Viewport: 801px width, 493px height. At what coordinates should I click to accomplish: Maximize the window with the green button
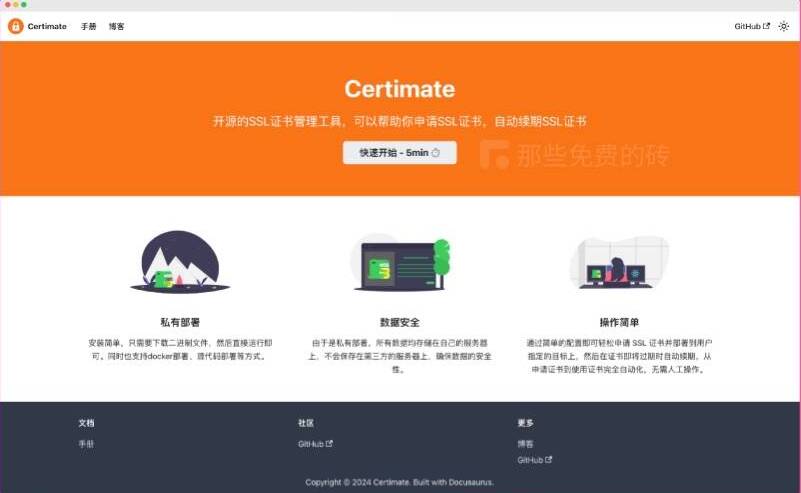coord(24,5)
